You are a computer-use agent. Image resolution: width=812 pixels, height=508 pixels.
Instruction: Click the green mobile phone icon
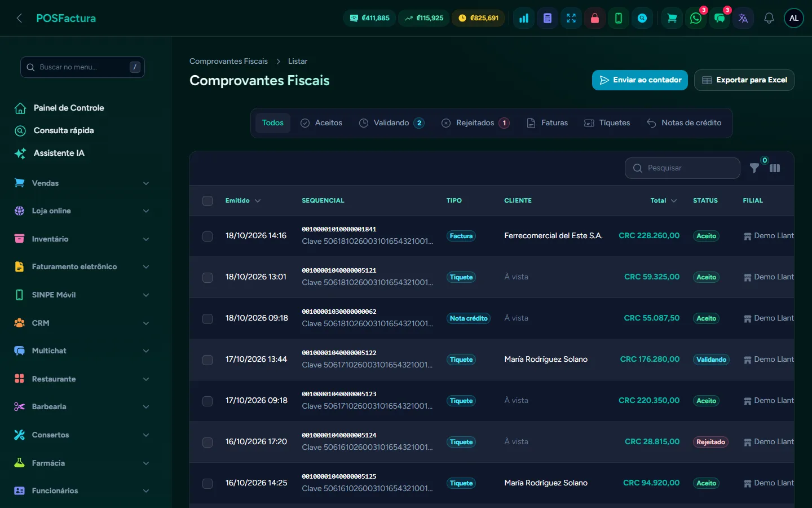coord(619,18)
